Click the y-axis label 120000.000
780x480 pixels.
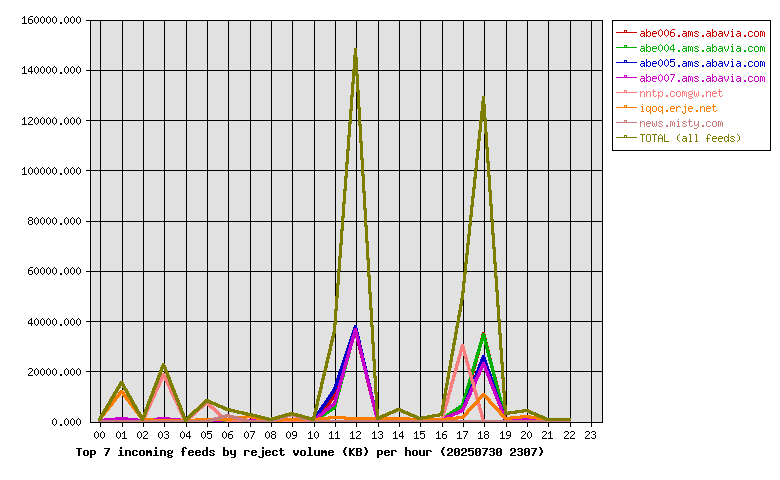pyautogui.click(x=51, y=121)
